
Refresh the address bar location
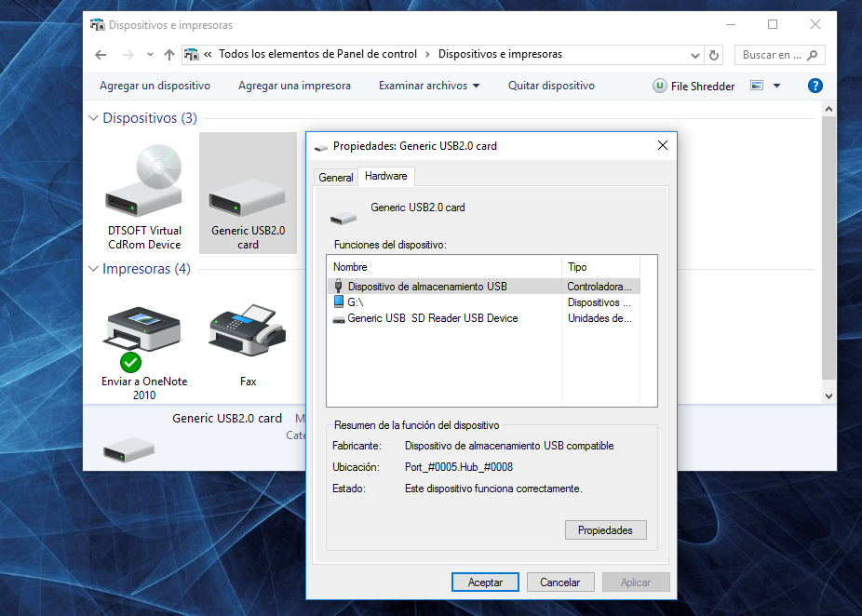pyautogui.click(x=714, y=55)
